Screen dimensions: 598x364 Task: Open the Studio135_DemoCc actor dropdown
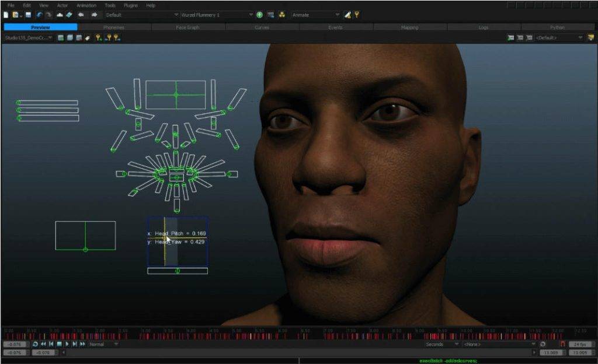[28, 38]
